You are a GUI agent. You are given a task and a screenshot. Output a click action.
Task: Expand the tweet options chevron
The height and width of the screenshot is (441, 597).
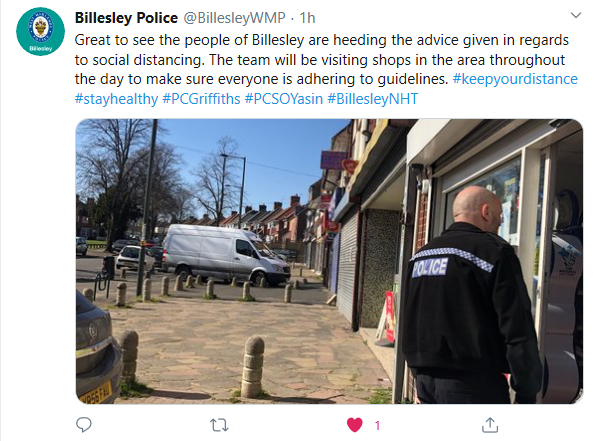[x=576, y=15]
